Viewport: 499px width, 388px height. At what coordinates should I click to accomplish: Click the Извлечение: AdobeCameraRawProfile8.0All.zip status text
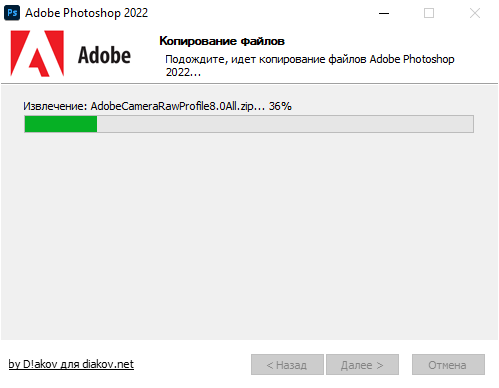coord(157,106)
